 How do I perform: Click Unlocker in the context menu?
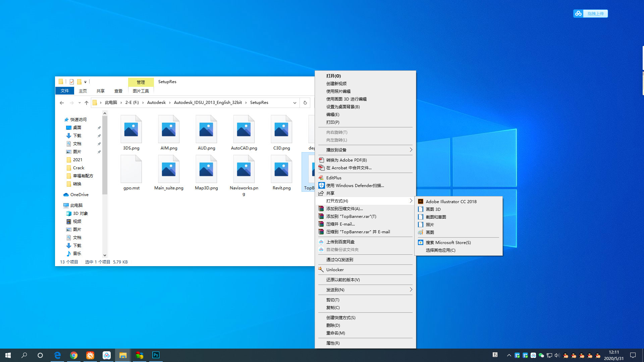point(335,269)
